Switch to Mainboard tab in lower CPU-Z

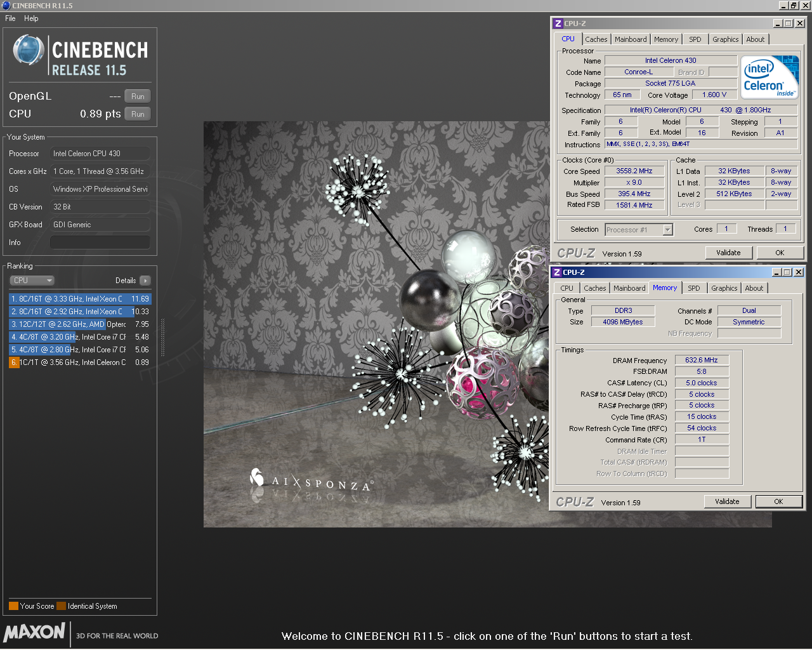click(x=629, y=288)
